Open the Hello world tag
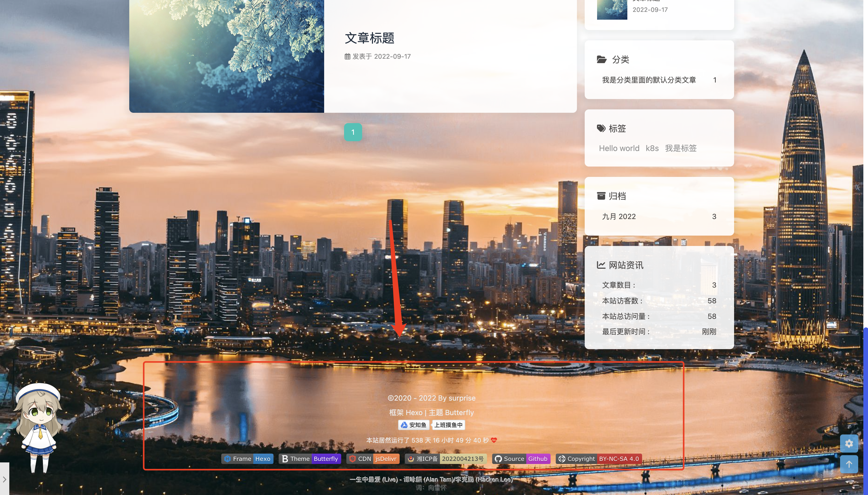This screenshot has height=495, width=868. [x=619, y=148]
